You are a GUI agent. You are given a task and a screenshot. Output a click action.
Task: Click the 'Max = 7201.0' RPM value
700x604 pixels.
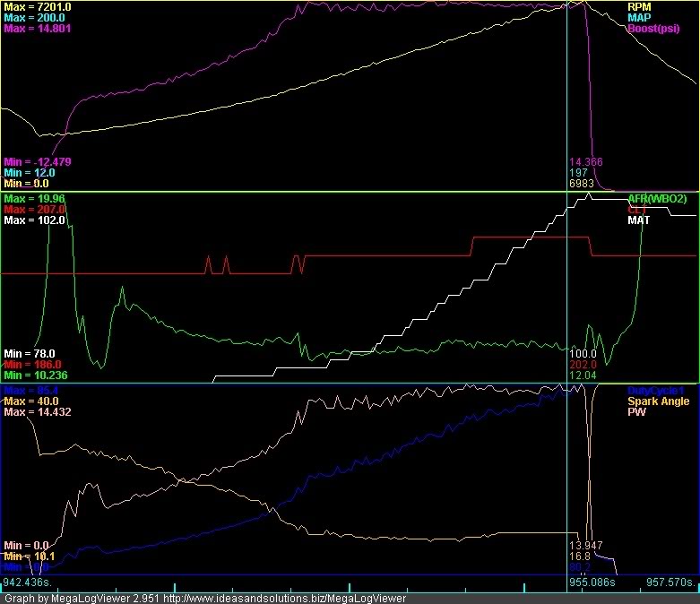tap(38, 7)
